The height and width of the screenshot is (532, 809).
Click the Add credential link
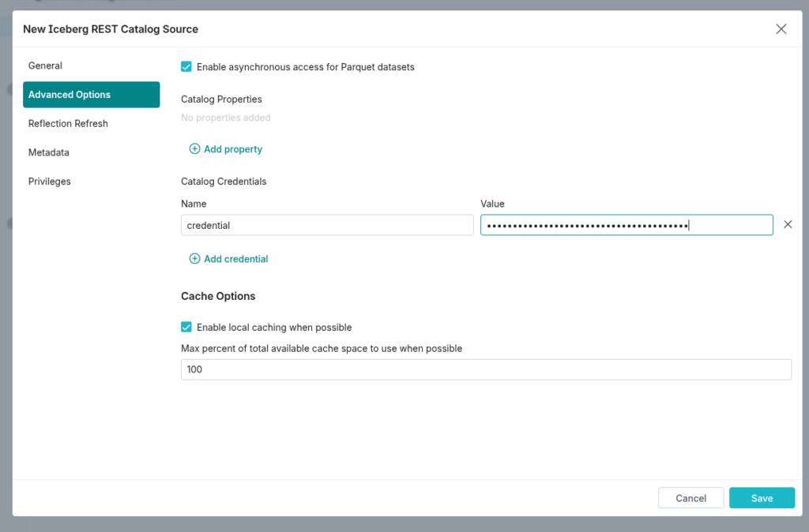point(235,259)
